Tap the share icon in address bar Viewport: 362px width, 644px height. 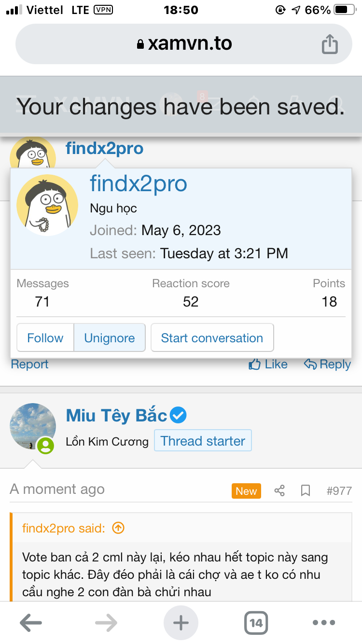coord(330,44)
